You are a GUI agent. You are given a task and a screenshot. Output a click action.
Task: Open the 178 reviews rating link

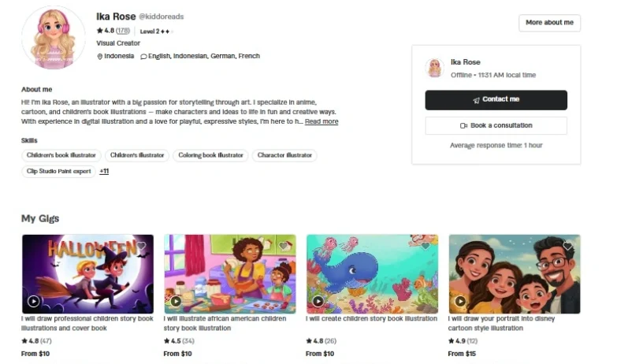123,31
